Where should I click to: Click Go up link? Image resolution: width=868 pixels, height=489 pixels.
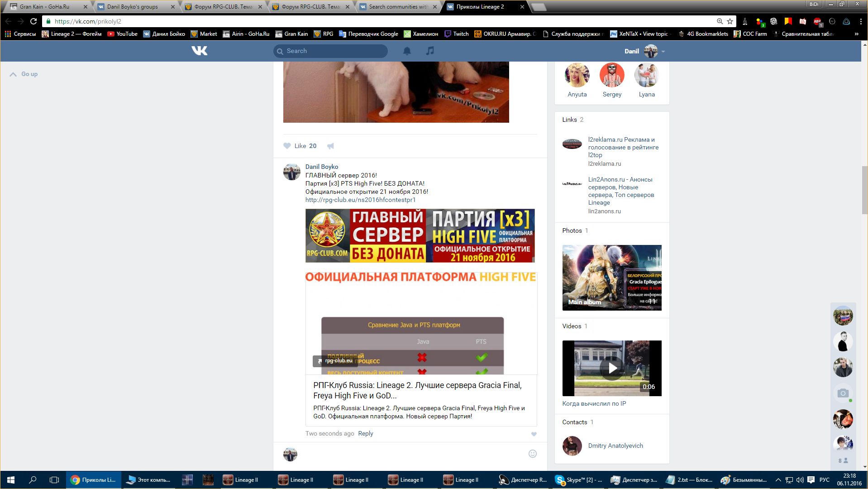pyautogui.click(x=24, y=74)
